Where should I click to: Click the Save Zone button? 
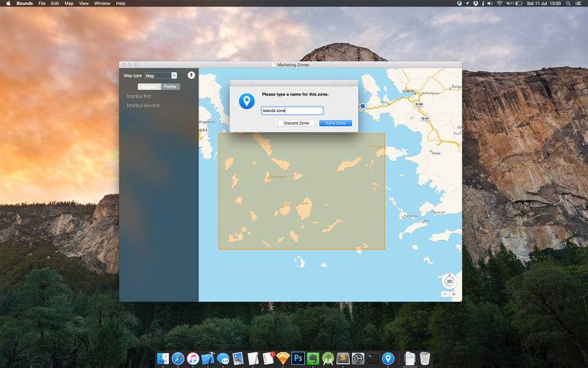335,123
